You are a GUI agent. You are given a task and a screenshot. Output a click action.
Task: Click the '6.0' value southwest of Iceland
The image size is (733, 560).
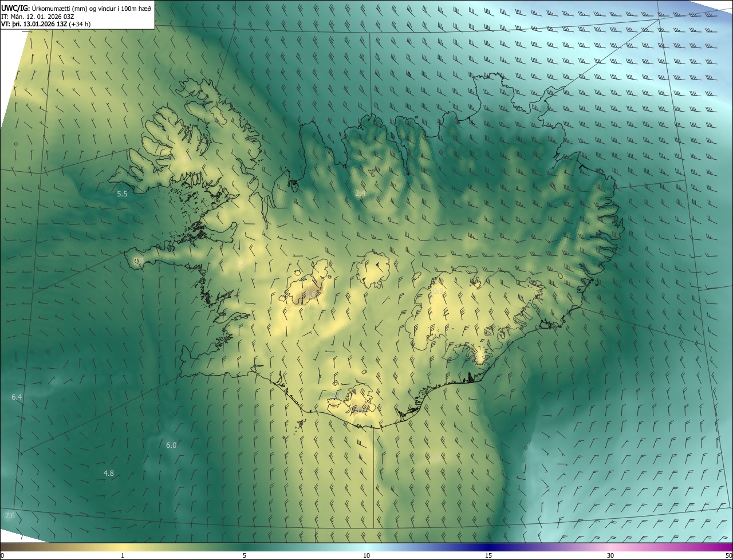coord(171,445)
